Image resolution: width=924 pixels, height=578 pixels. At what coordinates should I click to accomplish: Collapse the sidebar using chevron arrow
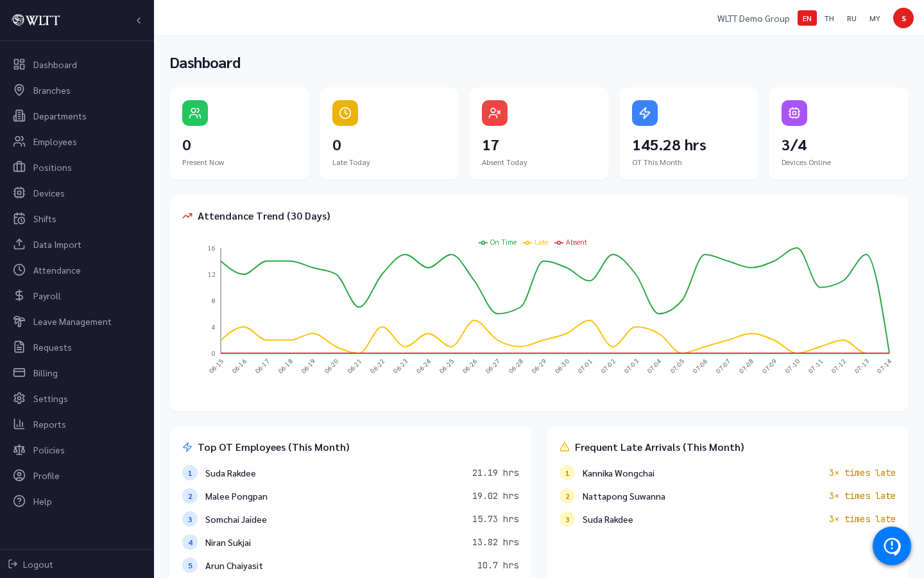point(139,21)
